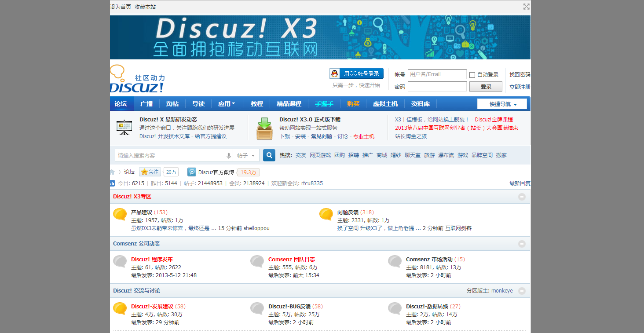Select the 广播 nav tab

tap(146, 104)
